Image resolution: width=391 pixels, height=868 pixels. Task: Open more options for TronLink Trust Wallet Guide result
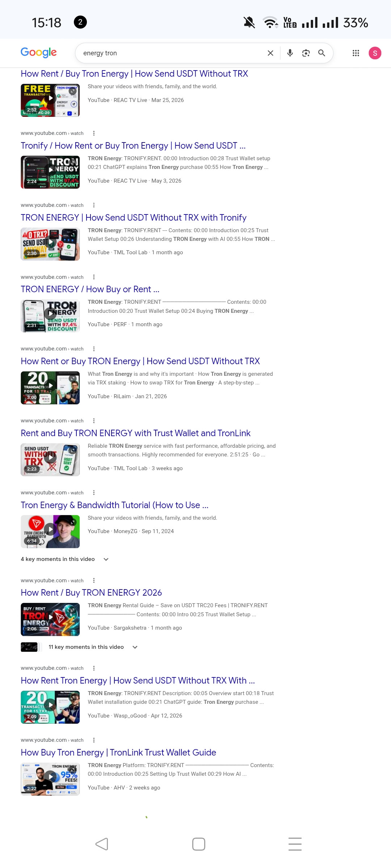(94, 740)
